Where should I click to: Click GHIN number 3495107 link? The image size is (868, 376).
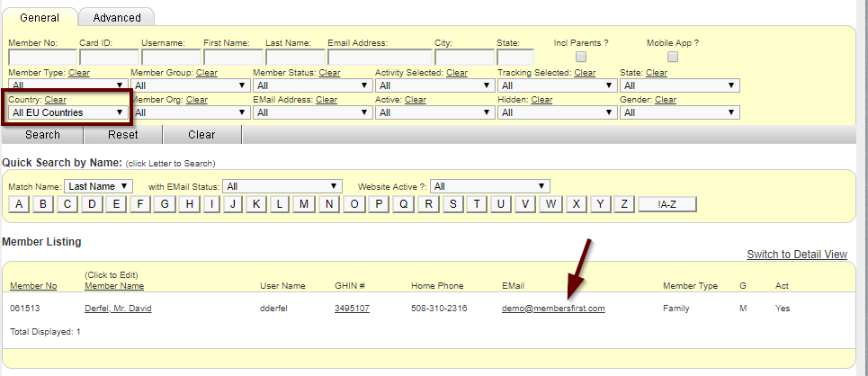352,309
